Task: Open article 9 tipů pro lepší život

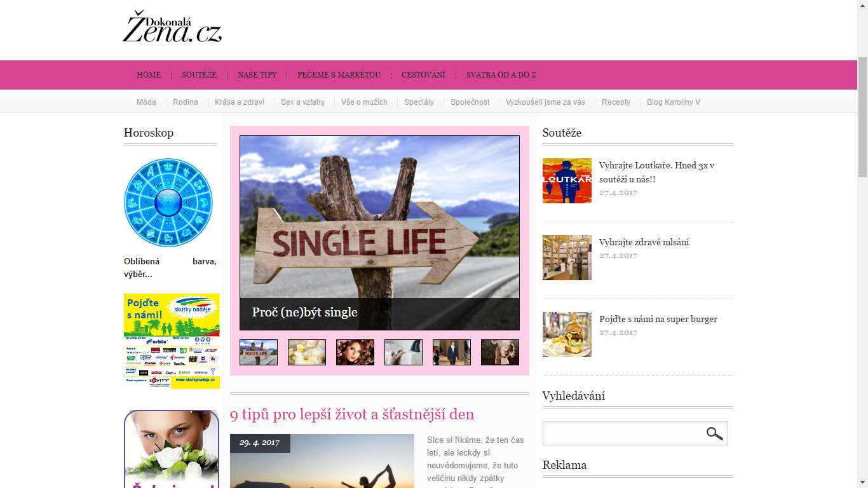Action: (x=351, y=415)
